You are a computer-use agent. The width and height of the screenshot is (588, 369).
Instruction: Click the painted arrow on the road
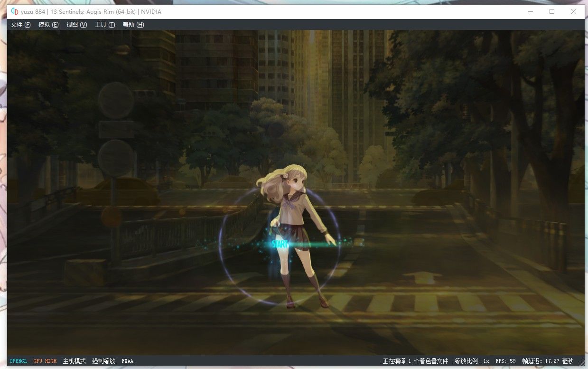(x=421, y=277)
